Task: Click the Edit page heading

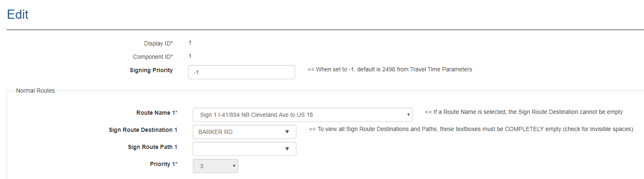Action: [x=18, y=15]
